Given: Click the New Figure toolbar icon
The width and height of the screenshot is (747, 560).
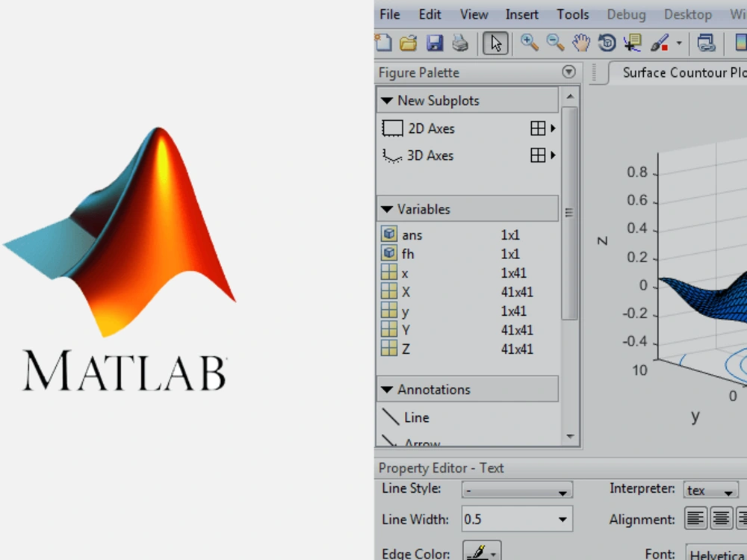Looking at the screenshot, I should [x=384, y=43].
